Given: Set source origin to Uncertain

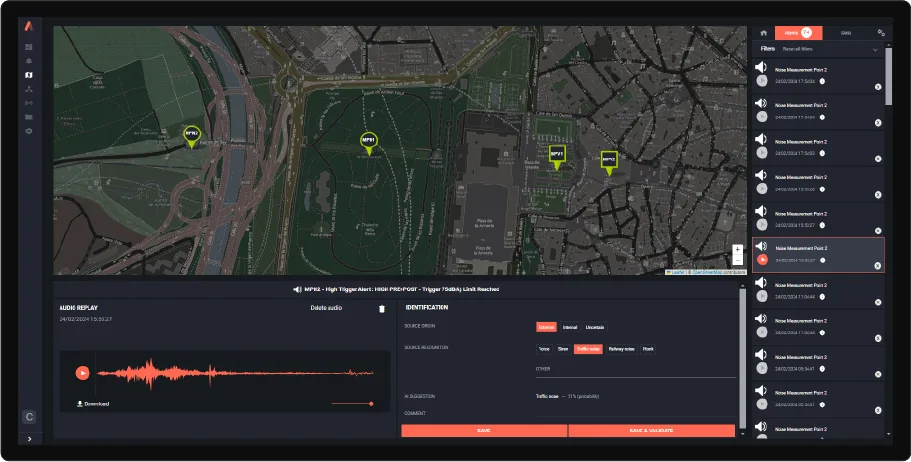Looking at the screenshot, I should [x=595, y=327].
